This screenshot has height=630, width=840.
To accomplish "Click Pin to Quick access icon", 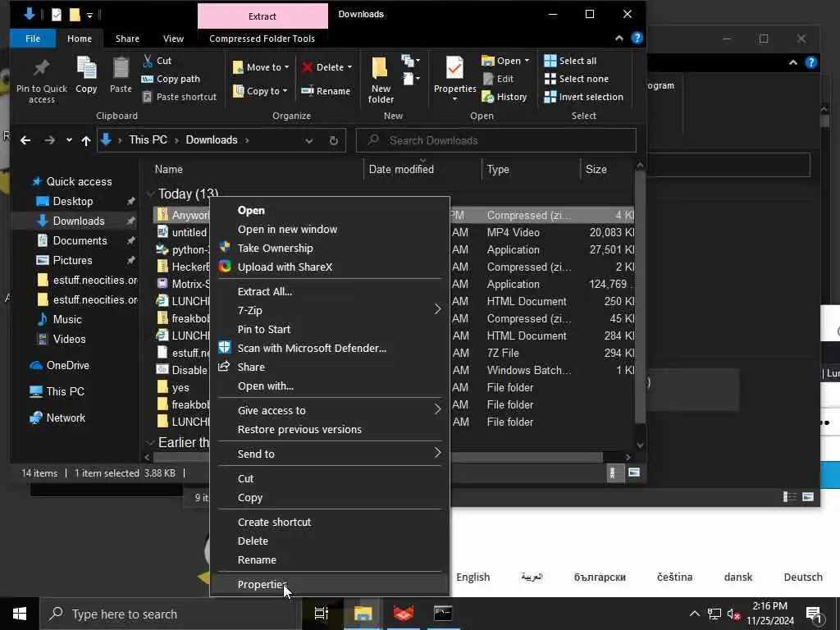I will click(x=41, y=68).
